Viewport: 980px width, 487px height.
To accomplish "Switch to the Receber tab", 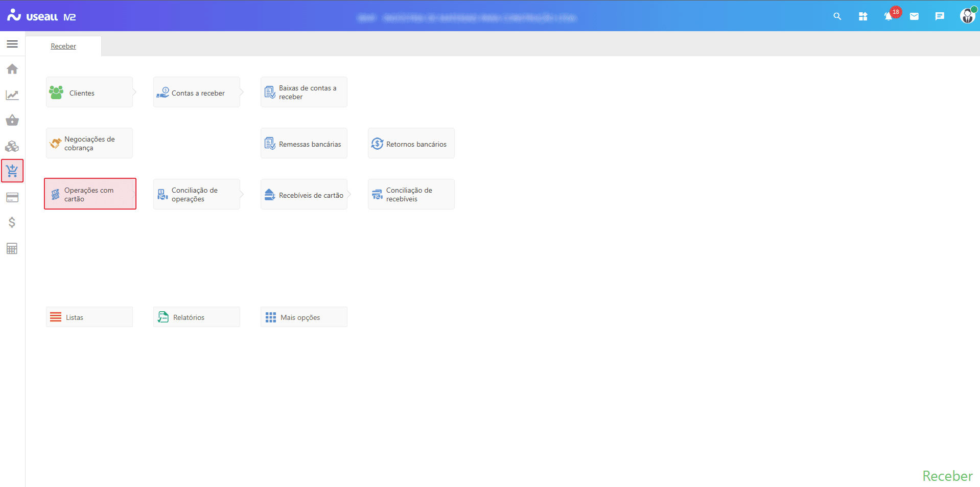I will tap(63, 46).
